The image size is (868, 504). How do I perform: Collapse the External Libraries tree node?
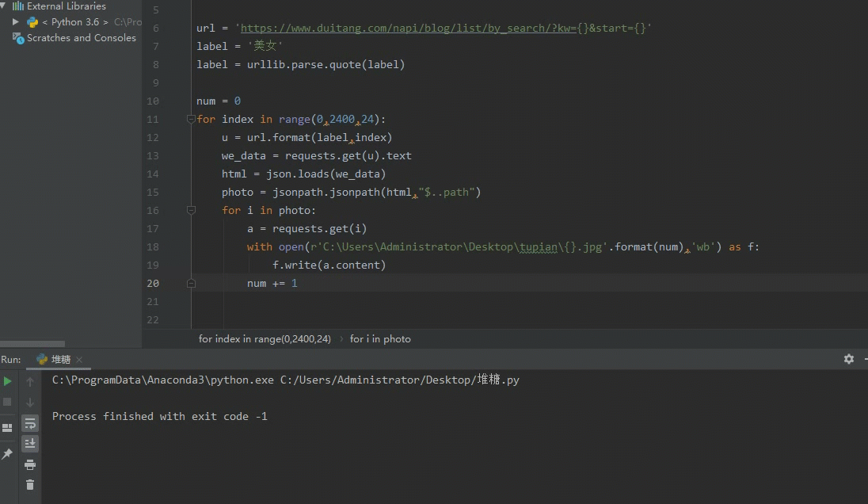click(x=3, y=6)
